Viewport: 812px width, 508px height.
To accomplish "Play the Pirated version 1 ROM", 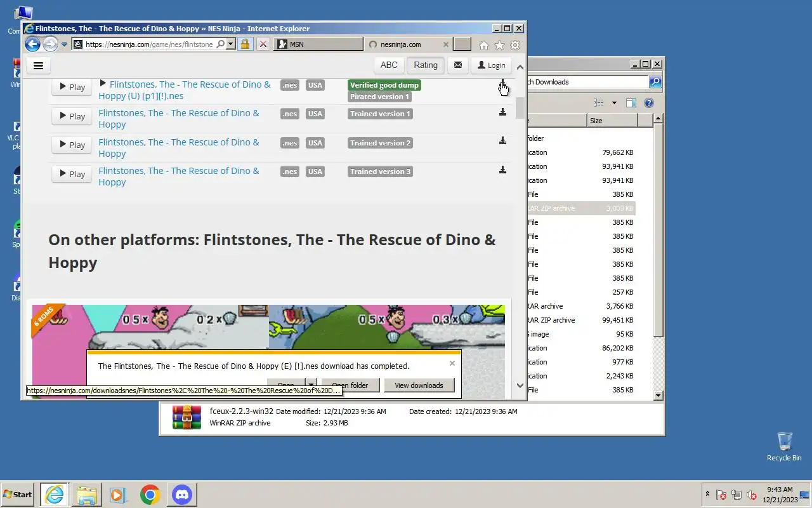I will pos(72,87).
